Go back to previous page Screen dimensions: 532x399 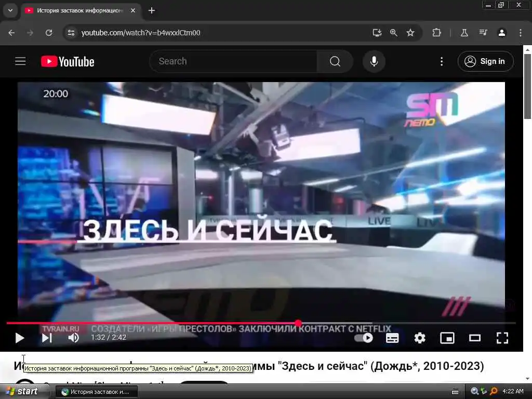coord(11,33)
